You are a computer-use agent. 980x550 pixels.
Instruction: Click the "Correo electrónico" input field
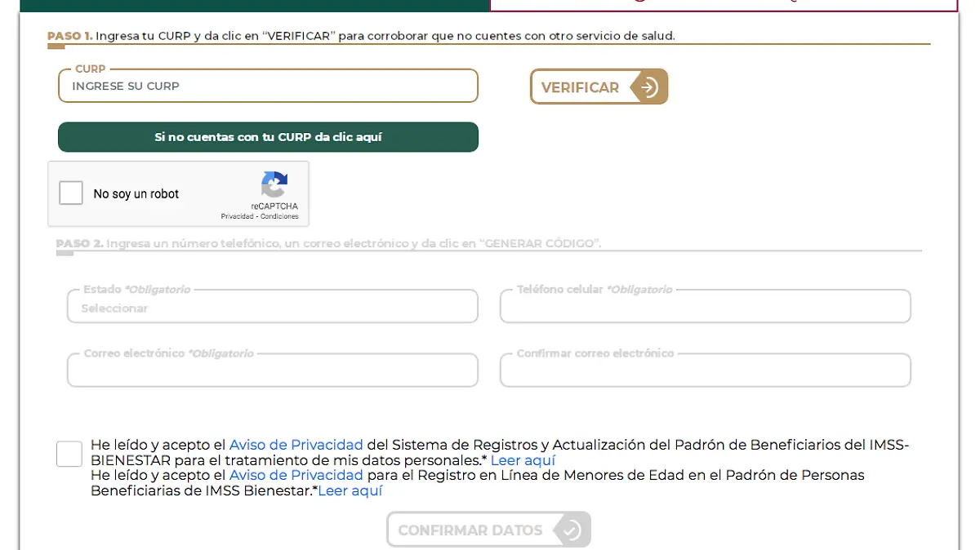coord(272,370)
